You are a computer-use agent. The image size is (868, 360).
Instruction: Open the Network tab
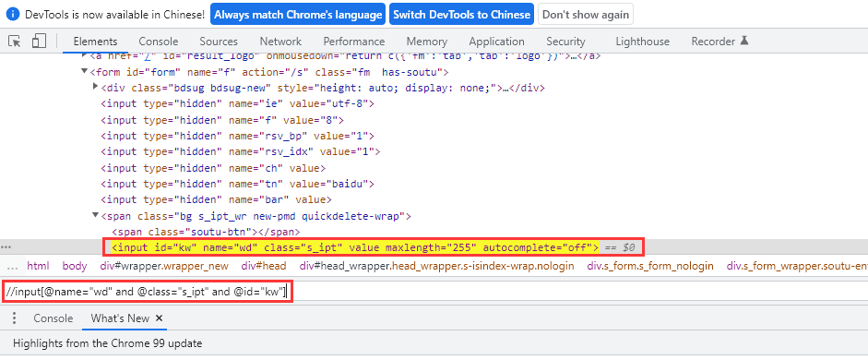point(280,42)
